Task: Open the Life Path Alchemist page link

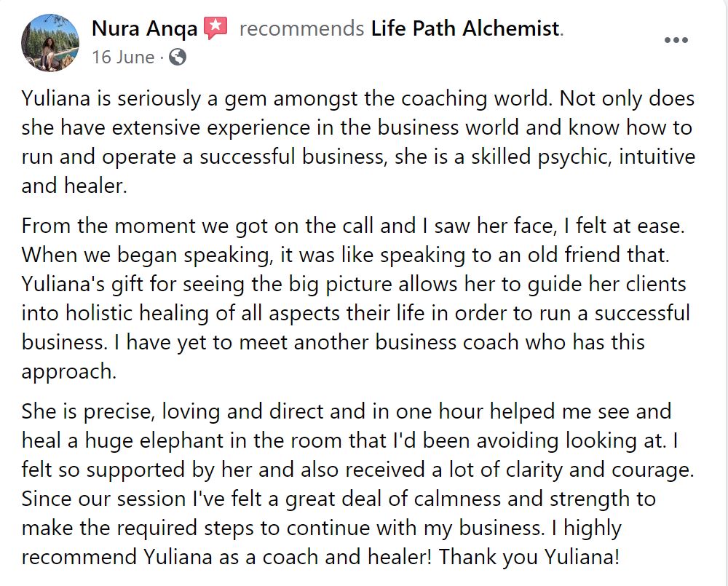Action: click(x=465, y=29)
